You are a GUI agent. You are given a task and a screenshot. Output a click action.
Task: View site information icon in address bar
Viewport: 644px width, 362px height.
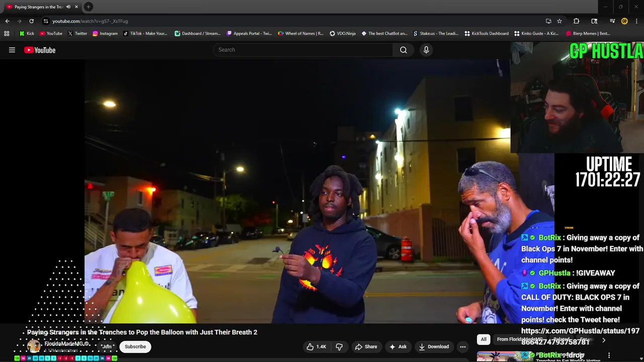[46, 21]
